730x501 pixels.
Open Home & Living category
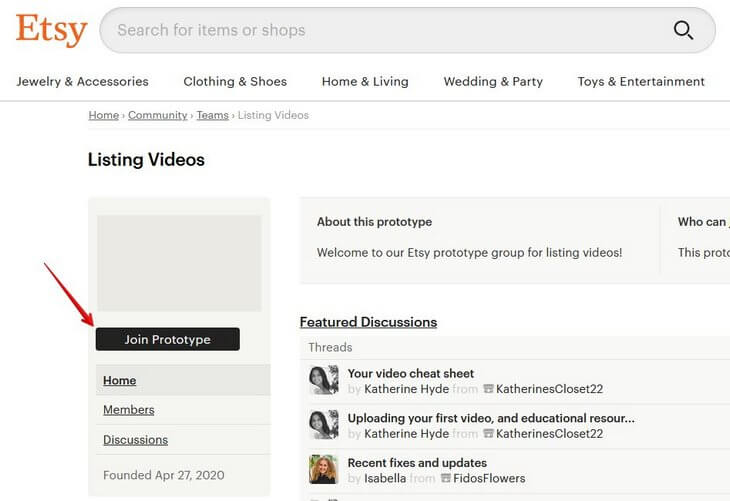coord(365,81)
